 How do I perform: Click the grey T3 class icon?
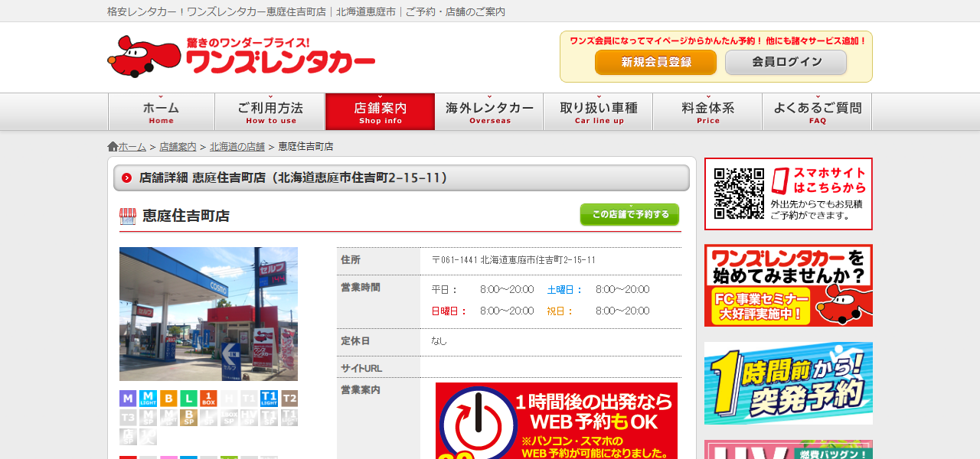point(128,418)
